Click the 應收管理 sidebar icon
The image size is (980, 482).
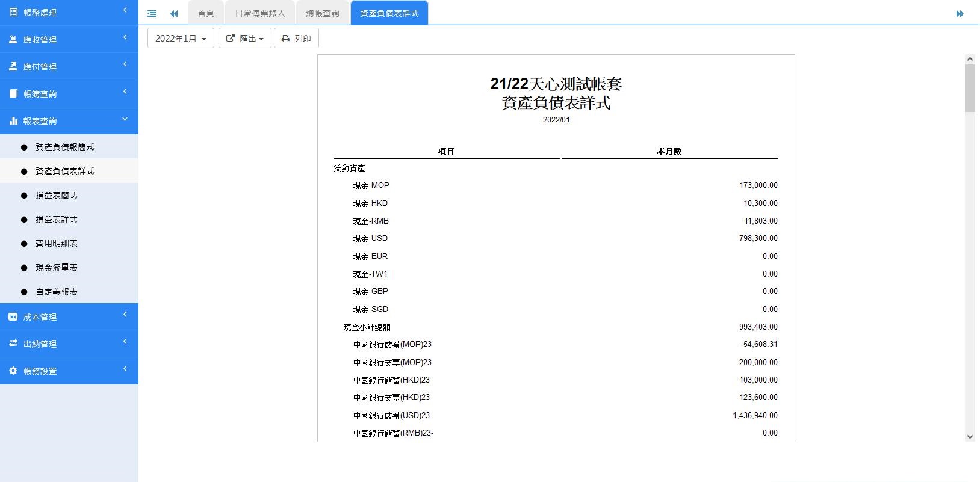tap(13, 39)
